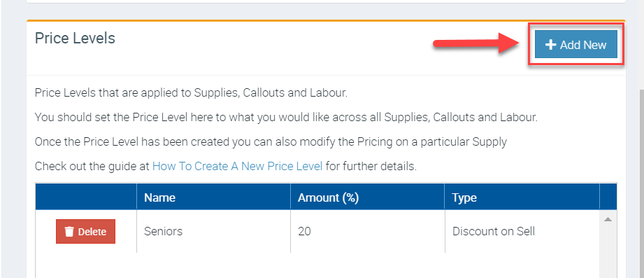Image resolution: width=644 pixels, height=278 pixels.
Task: Click the empty table area below the Seniors row
Action: tap(317, 265)
